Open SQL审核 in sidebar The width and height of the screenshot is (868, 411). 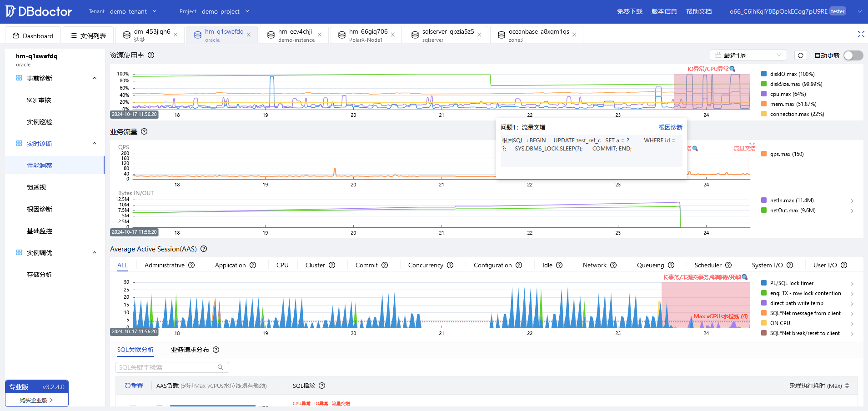pos(39,100)
